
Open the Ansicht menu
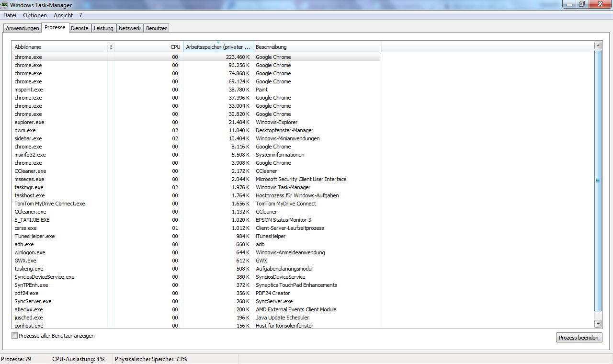63,15
